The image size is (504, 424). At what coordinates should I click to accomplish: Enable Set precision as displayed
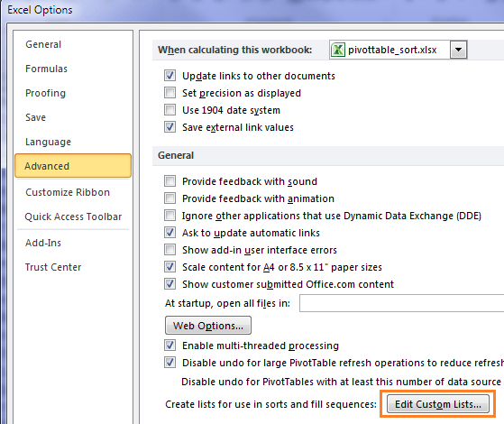pyautogui.click(x=170, y=93)
